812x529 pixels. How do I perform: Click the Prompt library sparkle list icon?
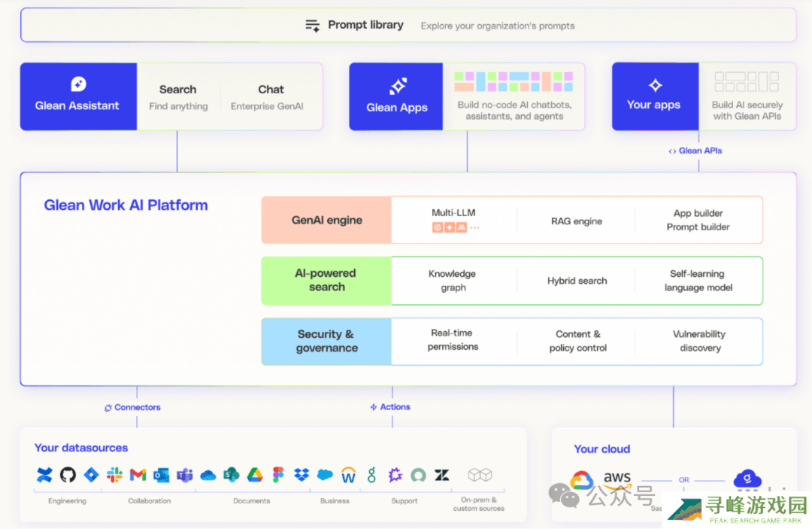pyautogui.click(x=312, y=26)
